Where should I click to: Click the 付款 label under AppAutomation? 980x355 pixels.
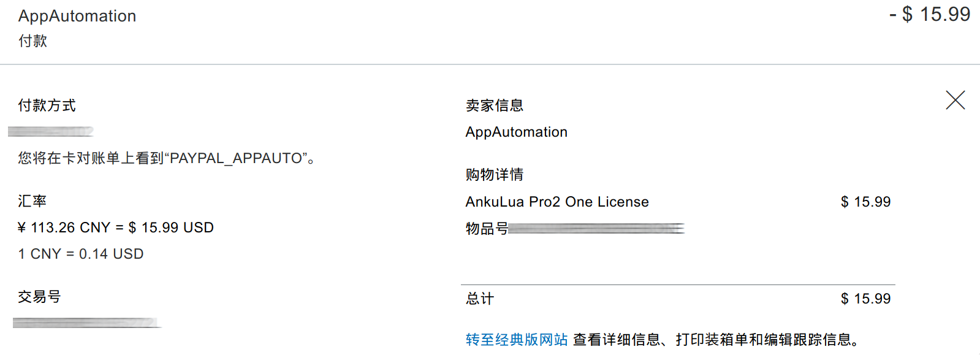click(x=32, y=41)
